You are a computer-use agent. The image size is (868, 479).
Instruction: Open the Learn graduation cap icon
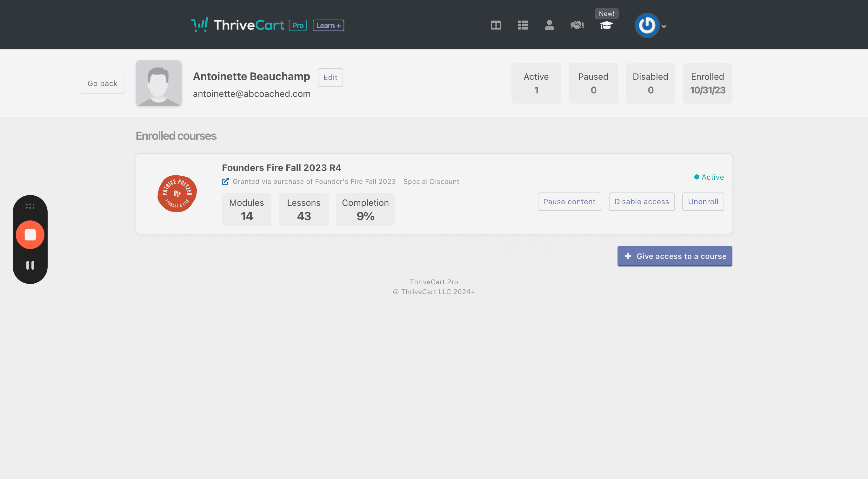click(x=606, y=25)
